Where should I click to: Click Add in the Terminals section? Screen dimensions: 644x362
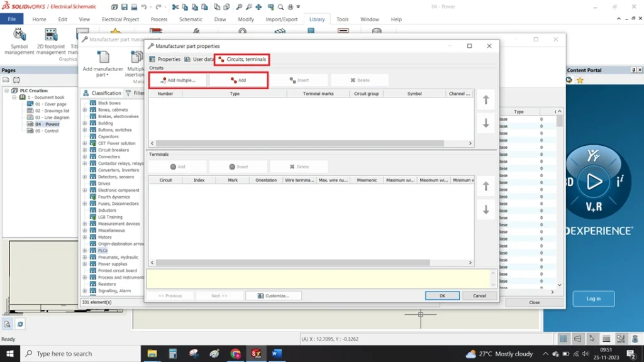pyautogui.click(x=178, y=167)
